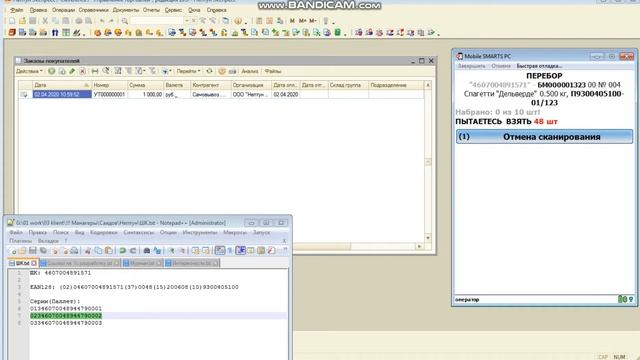Open Notepad++ Кодировки menu
Image resolution: width=640 pixels, height=360 pixels.
point(103,232)
